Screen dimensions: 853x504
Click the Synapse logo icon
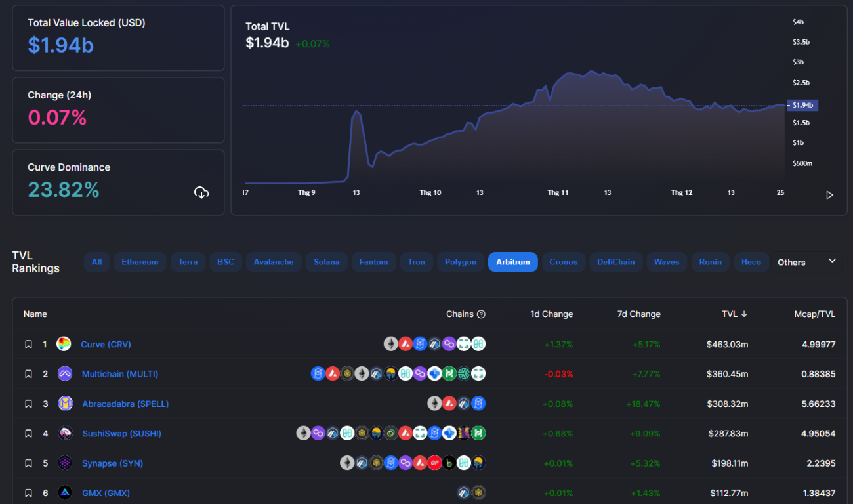pyautogui.click(x=65, y=463)
